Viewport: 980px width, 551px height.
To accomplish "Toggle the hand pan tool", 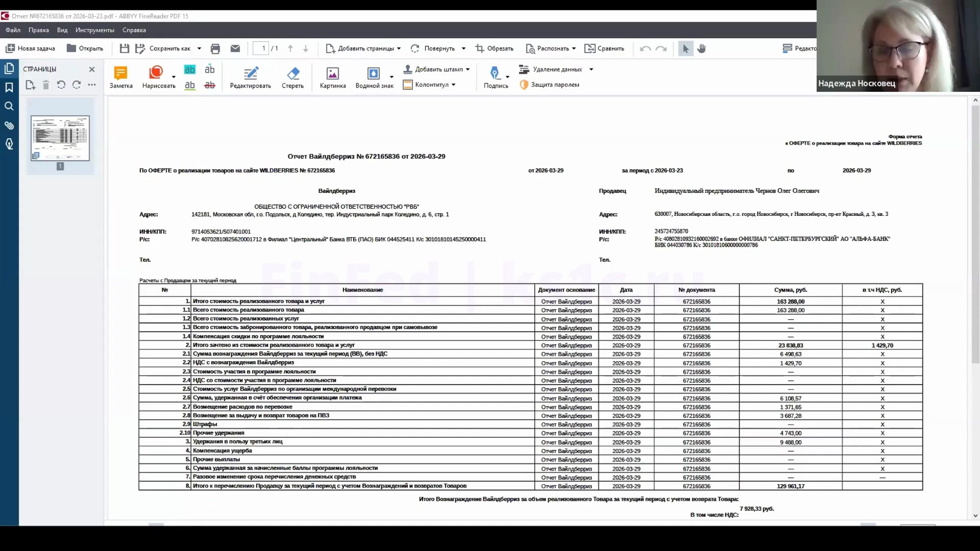I will 701,48.
